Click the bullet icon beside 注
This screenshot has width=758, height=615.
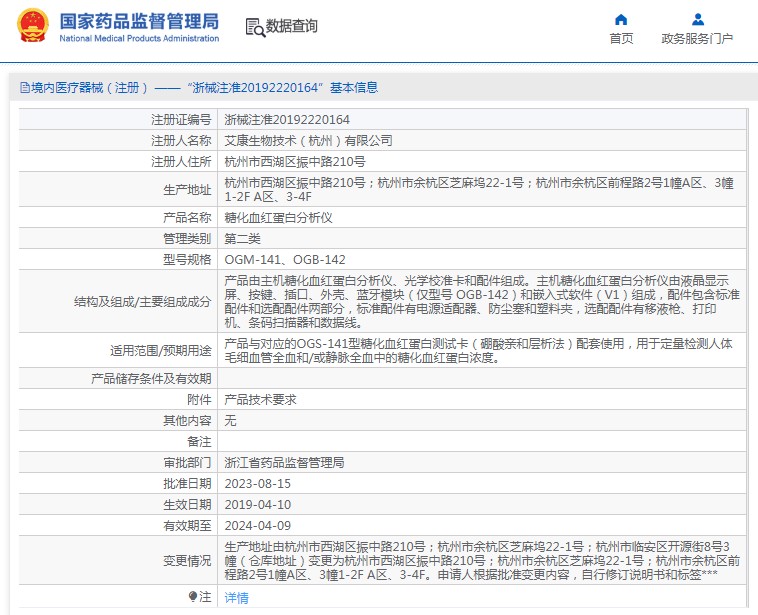(193, 596)
